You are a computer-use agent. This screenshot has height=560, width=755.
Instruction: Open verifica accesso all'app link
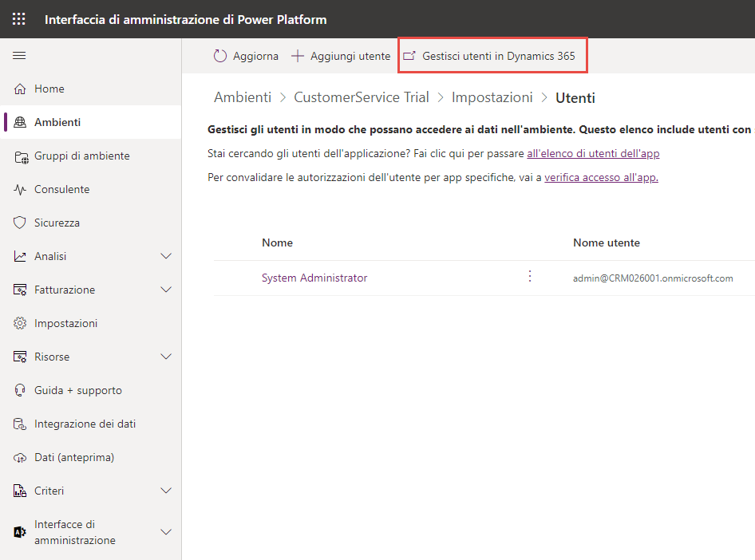[602, 178]
